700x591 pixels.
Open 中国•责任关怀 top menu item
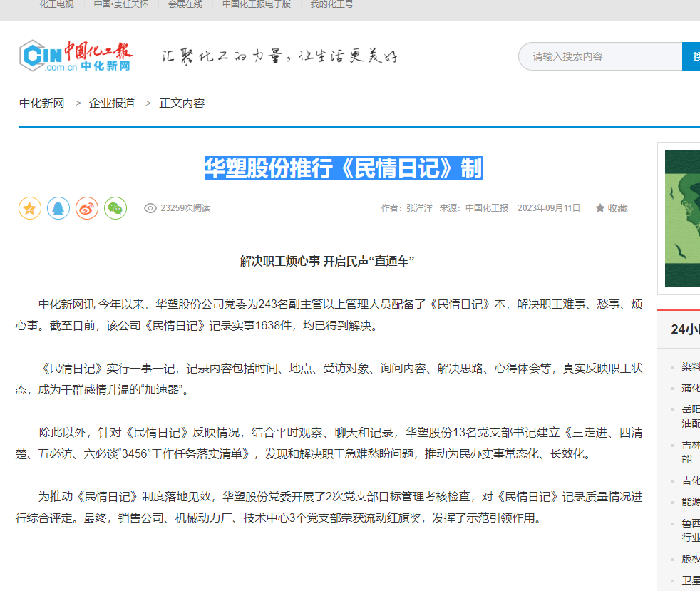tap(122, 4)
